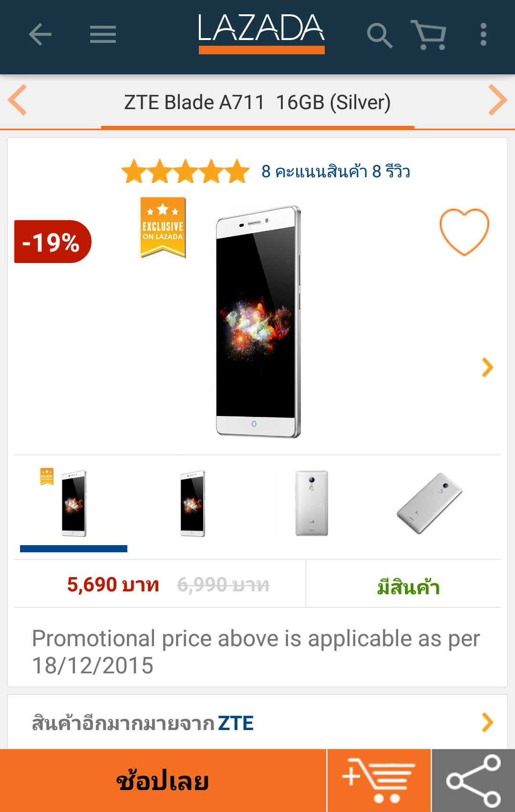Toggle the wishlist heart on product
The width and height of the screenshot is (515, 812).
[464, 232]
